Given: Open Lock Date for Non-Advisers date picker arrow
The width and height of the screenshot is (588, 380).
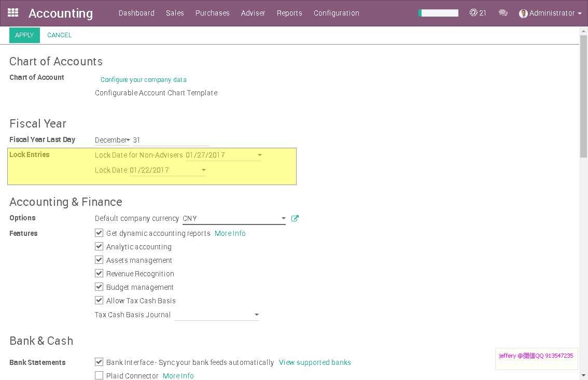Looking at the screenshot, I should pyautogui.click(x=259, y=155).
